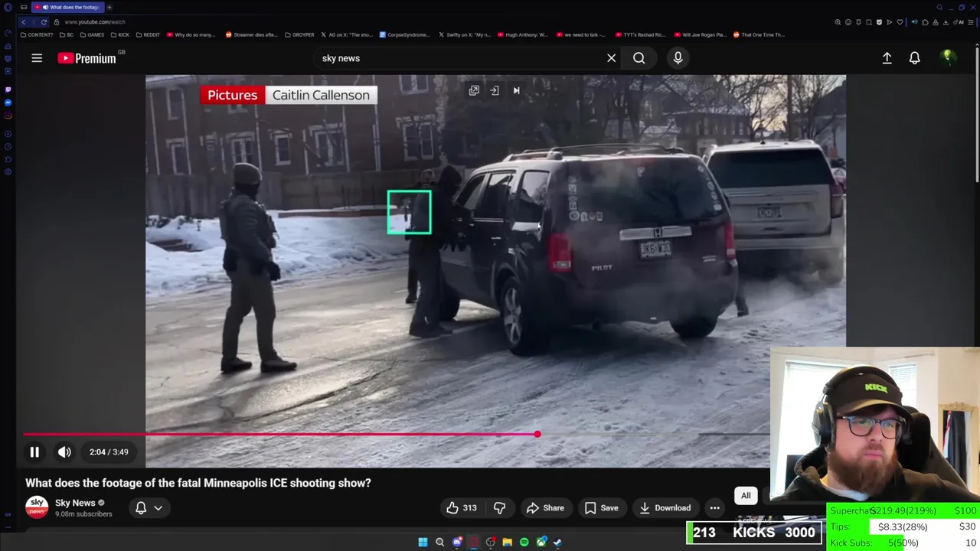Open 'Will Joe Rogan' bookmark
980x551 pixels.
click(701, 34)
